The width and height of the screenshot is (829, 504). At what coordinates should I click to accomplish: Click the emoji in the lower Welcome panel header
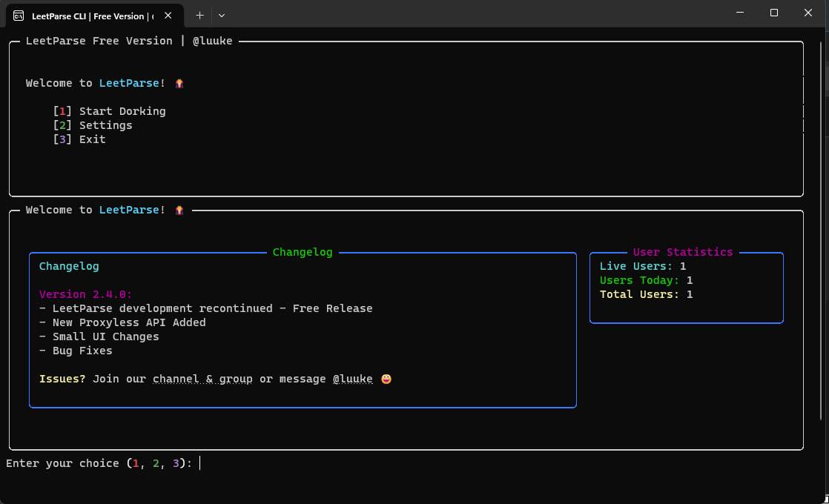(x=179, y=210)
